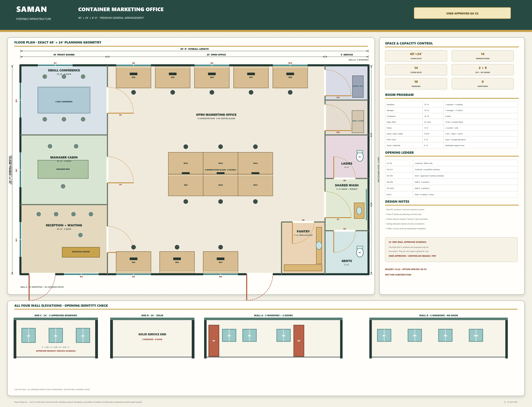Click the 14 Workstations card
The image size is (532, 407).
[482, 56]
